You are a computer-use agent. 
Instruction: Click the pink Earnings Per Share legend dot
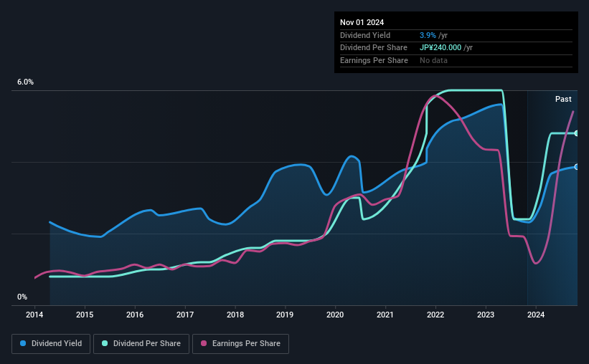click(x=204, y=343)
